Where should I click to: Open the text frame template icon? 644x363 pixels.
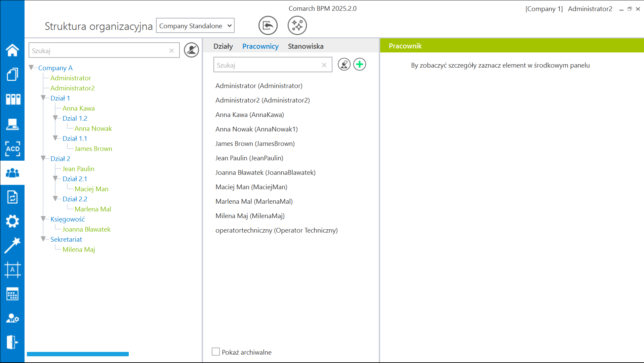tap(12, 270)
